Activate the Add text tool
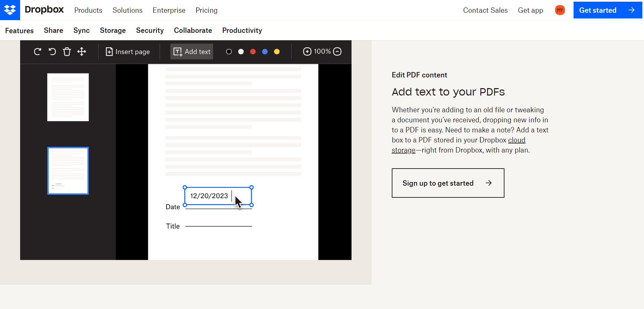This screenshot has height=309, width=644. [x=191, y=51]
